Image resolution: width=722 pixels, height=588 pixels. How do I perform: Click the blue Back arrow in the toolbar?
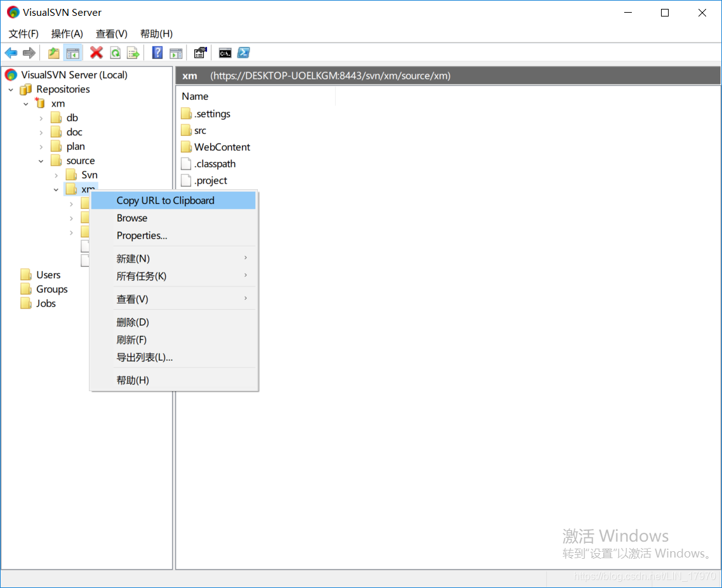tap(11, 53)
